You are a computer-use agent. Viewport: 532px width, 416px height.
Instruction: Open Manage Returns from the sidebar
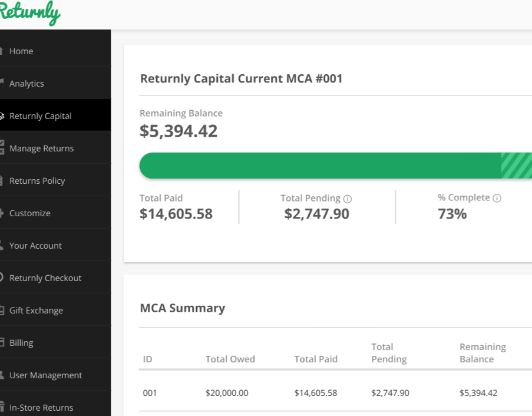[55, 148]
